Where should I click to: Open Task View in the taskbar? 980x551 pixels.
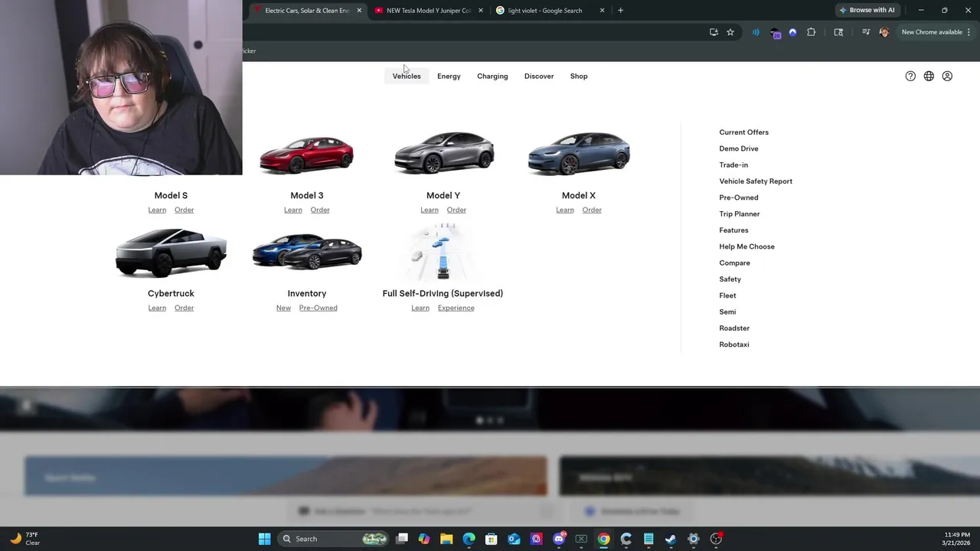pyautogui.click(x=402, y=539)
